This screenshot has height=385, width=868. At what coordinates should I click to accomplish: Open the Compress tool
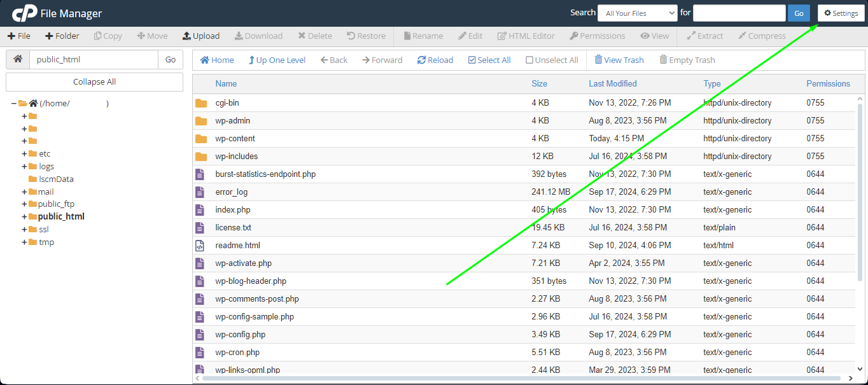[x=761, y=36]
